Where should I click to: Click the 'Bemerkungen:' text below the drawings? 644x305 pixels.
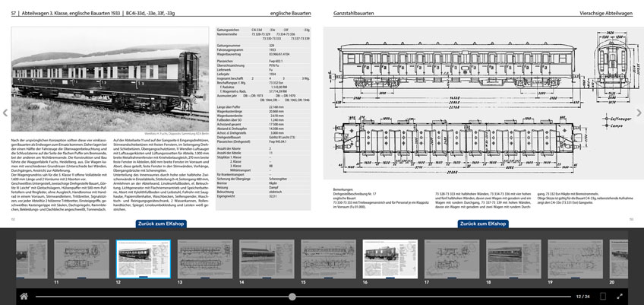pos(343,190)
